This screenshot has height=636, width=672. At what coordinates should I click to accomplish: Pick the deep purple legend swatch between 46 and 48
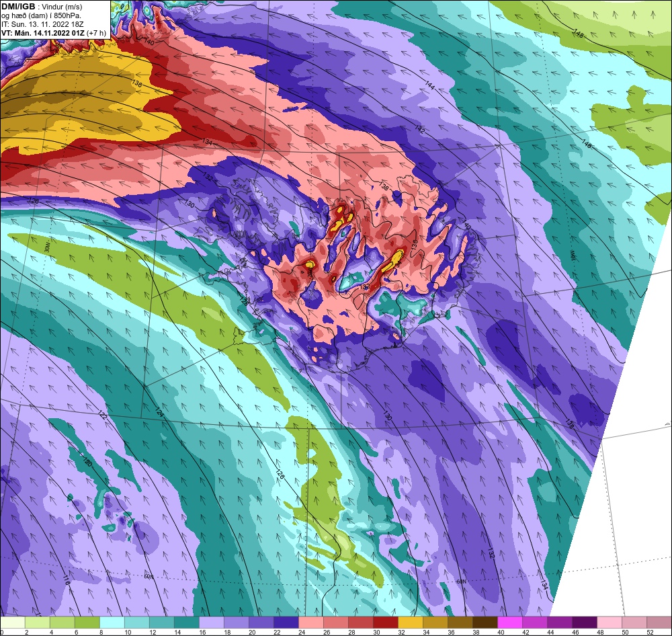click(585, 623)
